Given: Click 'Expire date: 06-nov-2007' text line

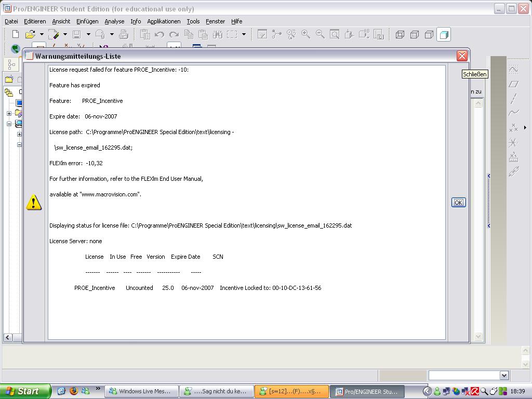Looking at the screenshot, I should pyautogui.click(x=83, y=116).
